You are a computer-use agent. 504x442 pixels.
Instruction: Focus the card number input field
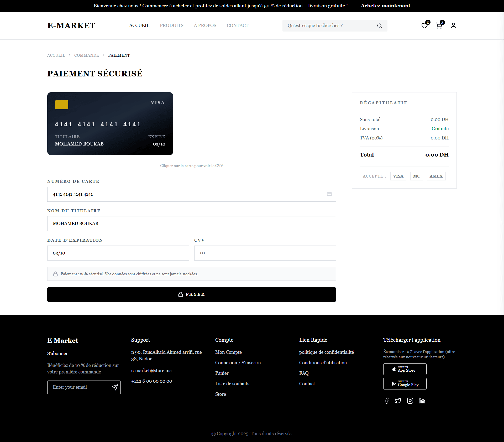tap(192, 194)
